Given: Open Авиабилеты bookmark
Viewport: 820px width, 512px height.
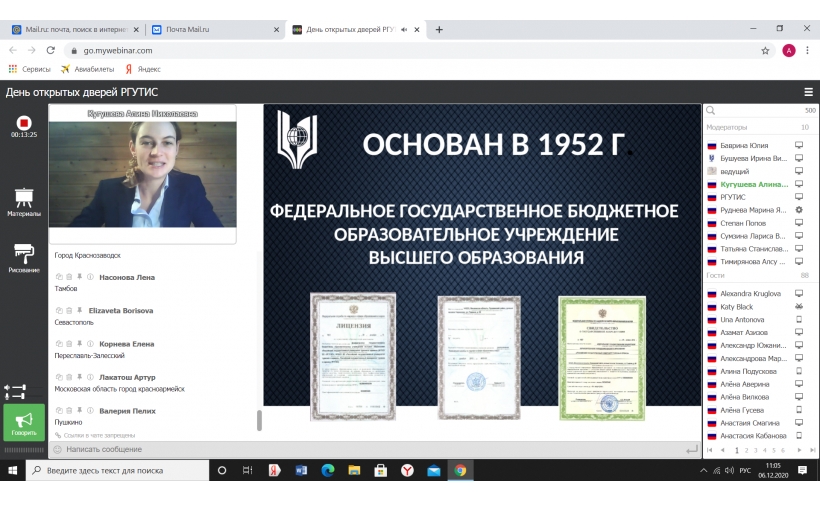Looking at the screenshot, I should point(87,69).
